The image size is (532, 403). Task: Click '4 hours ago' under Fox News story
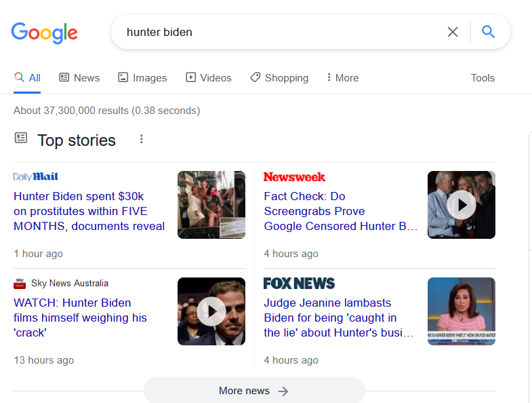coord(291,360)
